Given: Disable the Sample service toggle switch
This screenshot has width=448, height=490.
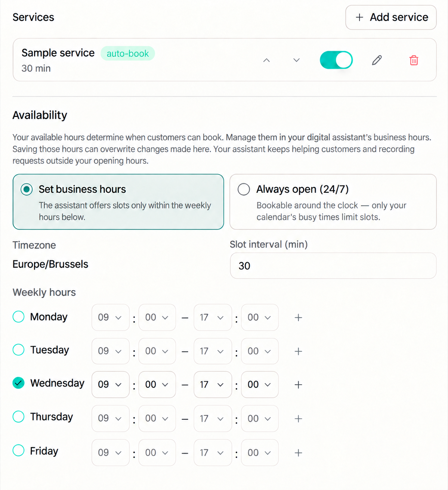Looking at the screenshot, I should [336, 60].
